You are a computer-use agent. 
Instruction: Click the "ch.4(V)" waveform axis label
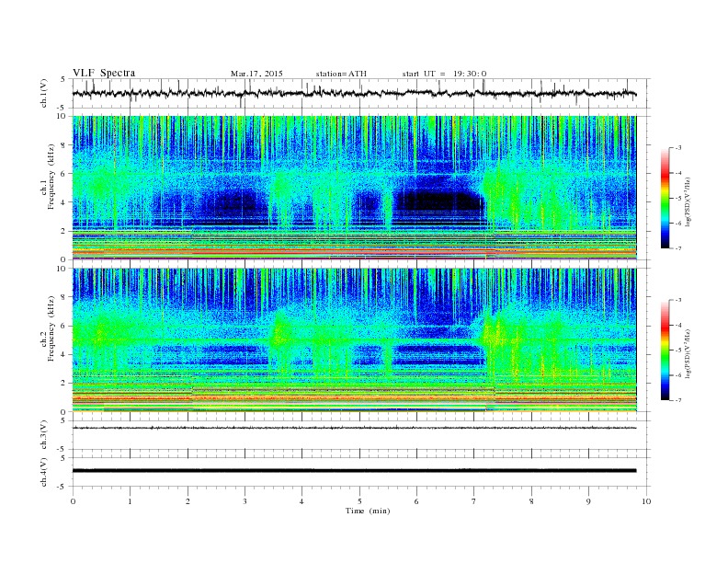(44, 474)
